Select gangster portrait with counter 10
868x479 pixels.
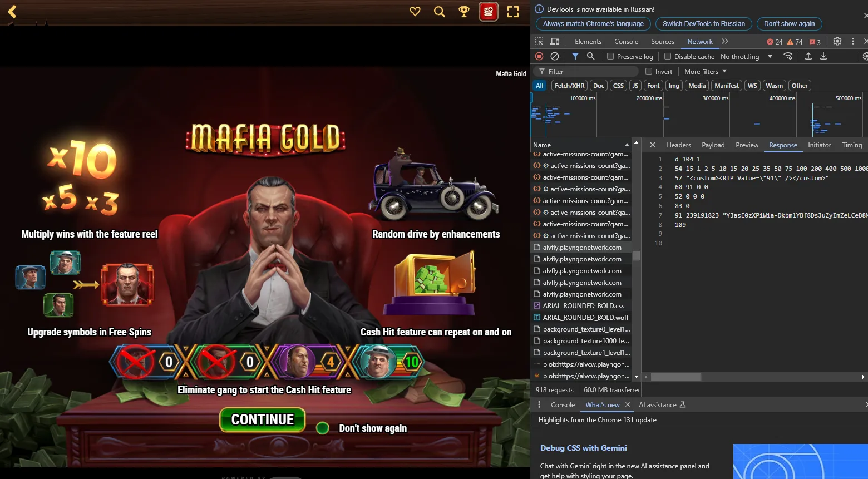pyautogui.click(x=378, y=362)
